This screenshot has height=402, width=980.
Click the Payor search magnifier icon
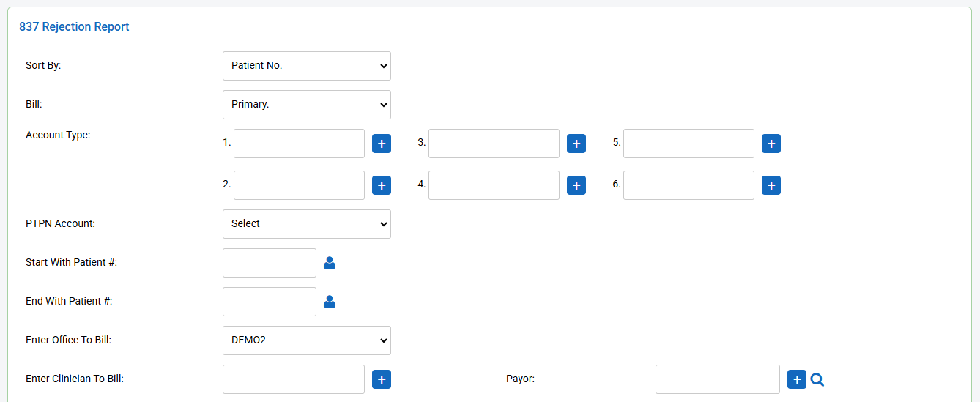click(817, 379)
